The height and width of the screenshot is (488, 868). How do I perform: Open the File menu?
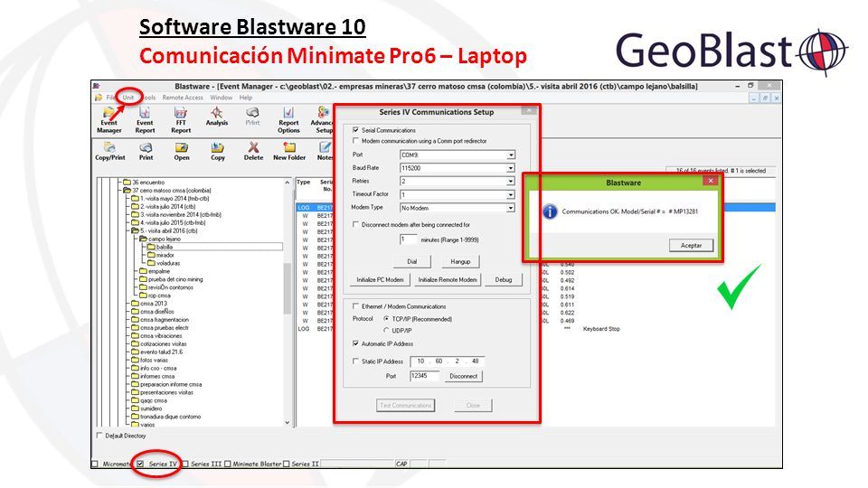click(110, 98)
